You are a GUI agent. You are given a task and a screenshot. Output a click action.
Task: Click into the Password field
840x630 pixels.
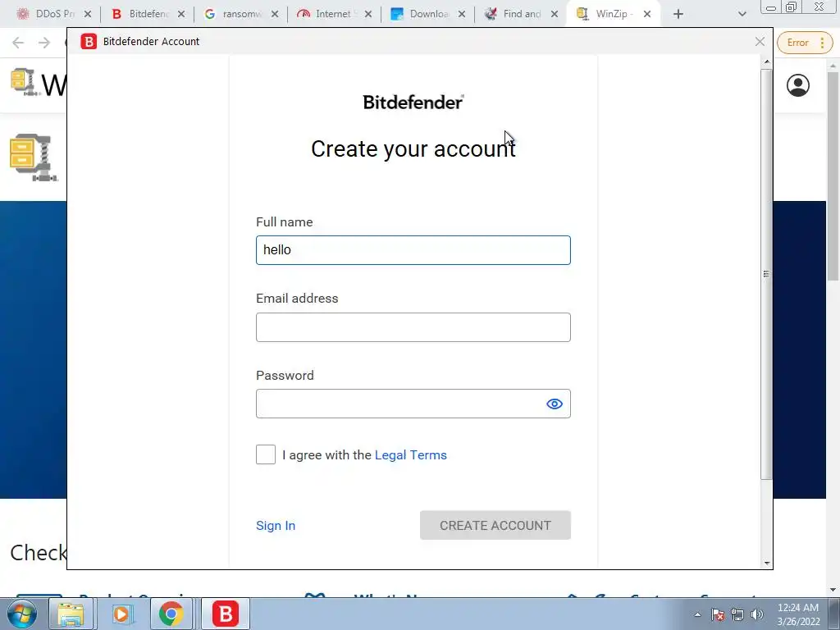[x=413, y=404]
